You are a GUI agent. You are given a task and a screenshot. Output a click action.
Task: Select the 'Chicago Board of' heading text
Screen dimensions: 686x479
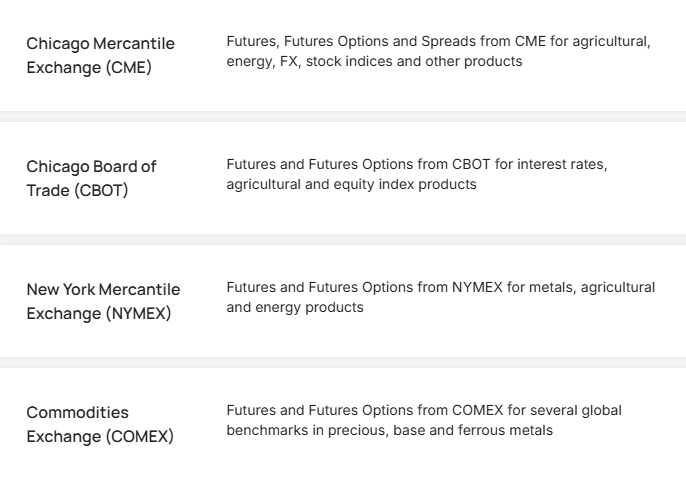click(x=91, y=166)
